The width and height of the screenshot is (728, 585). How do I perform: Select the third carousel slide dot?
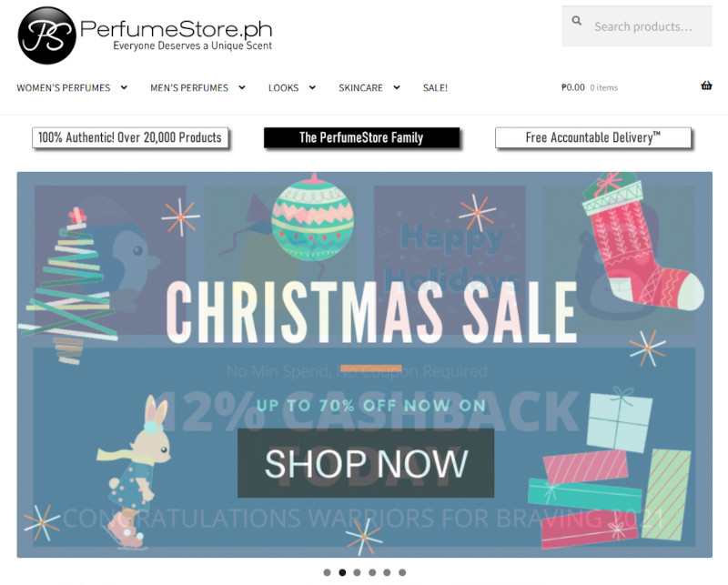point(357,572)
